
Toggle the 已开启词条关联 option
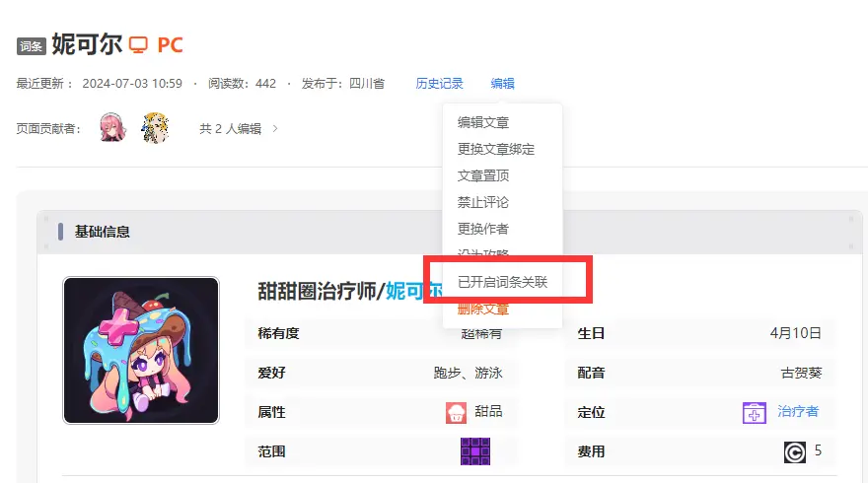502,282
